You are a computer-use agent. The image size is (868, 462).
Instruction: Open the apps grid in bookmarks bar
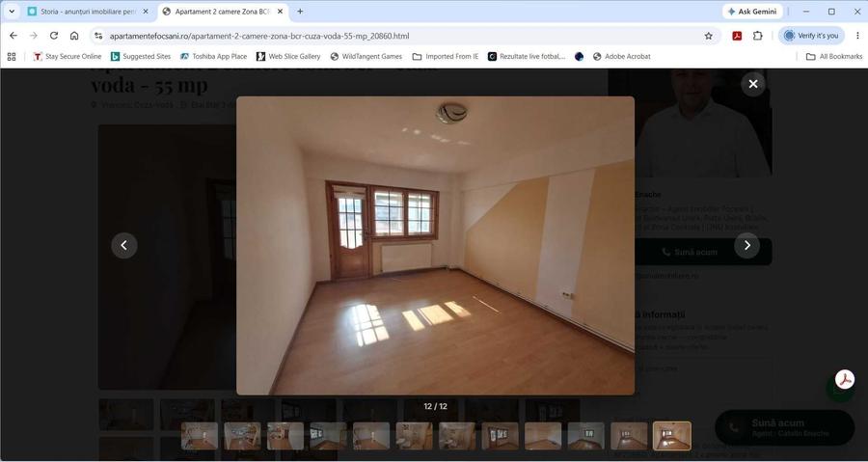12,57
